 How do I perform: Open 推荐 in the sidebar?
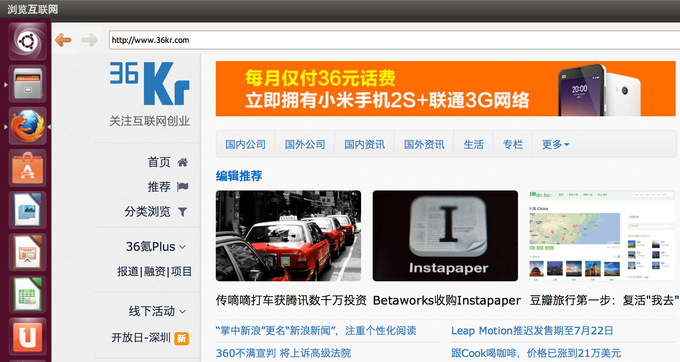click(159, 187)
